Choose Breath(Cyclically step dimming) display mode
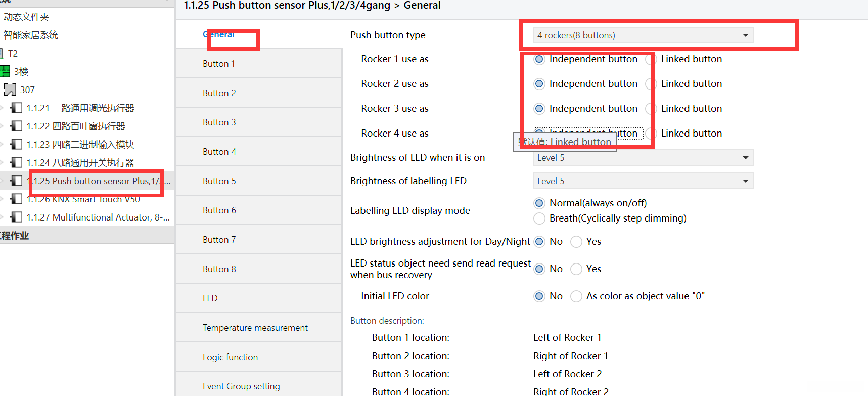Image resolution: width=868 pixels, height=396 pixels. (539, 218)
